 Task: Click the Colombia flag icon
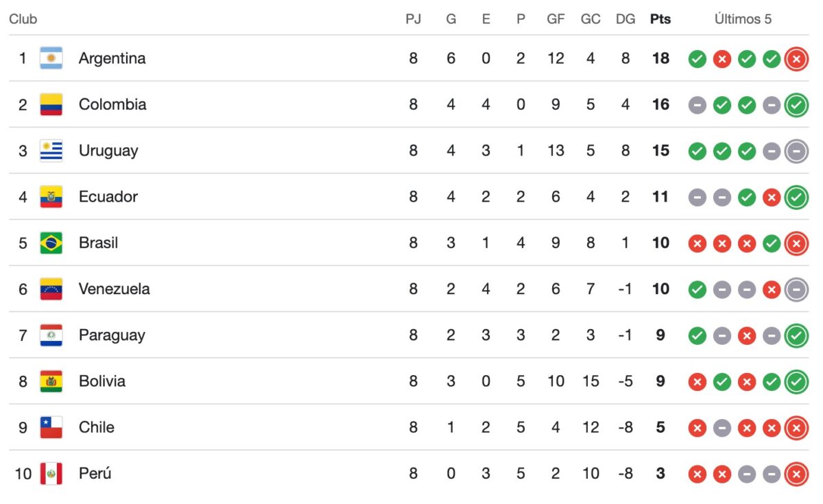click(x=51, y=104)
